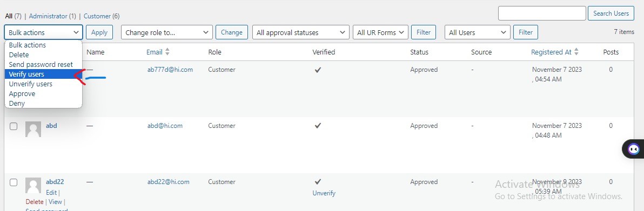Click the Role column header

215,52
